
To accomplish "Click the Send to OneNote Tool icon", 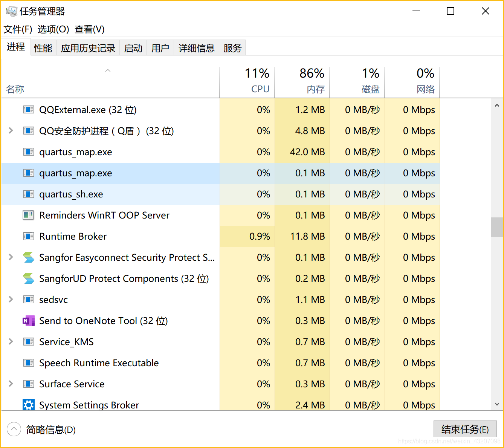I will click(29, 321).
